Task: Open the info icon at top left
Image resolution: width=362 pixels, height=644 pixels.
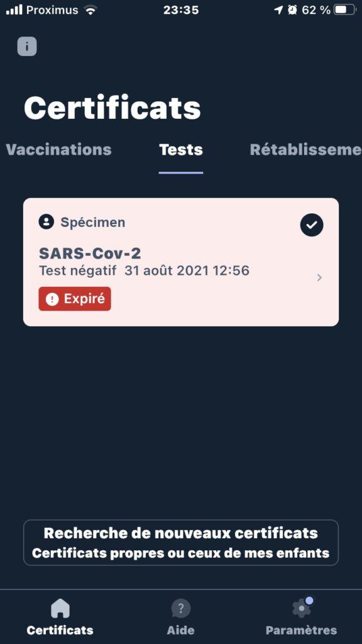Action: [27, 47]
